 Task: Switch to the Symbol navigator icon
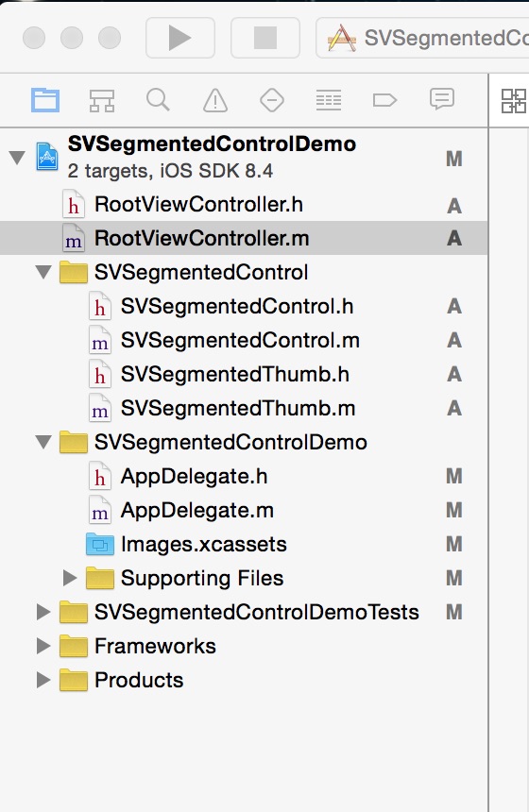[102, 100]
